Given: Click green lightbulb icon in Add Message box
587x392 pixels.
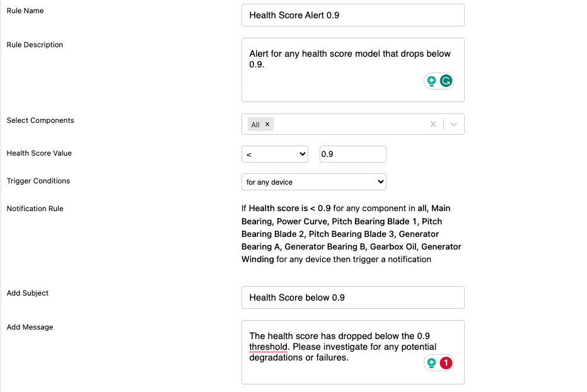Looking at the screenshot, I should 432,363.
